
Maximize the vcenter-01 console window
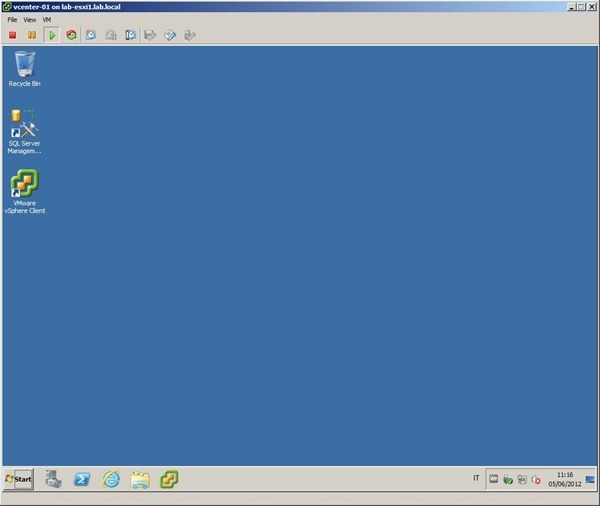tap(581, 7)
